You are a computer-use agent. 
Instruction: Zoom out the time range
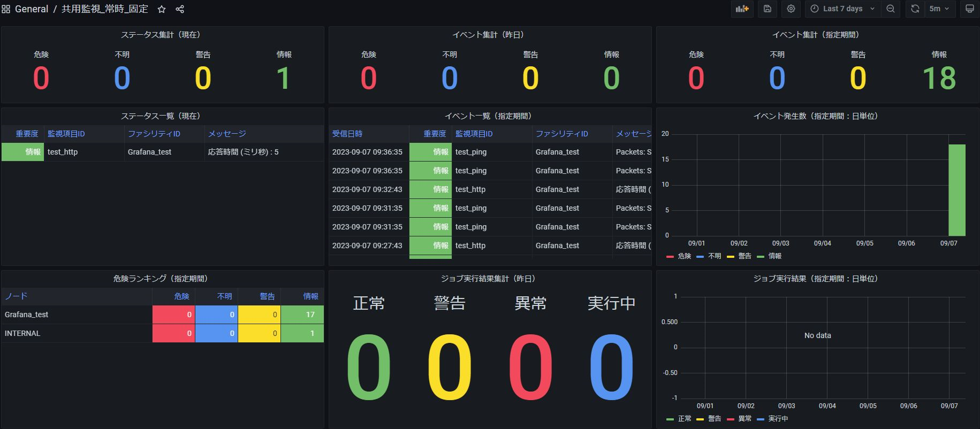[891, 9]
